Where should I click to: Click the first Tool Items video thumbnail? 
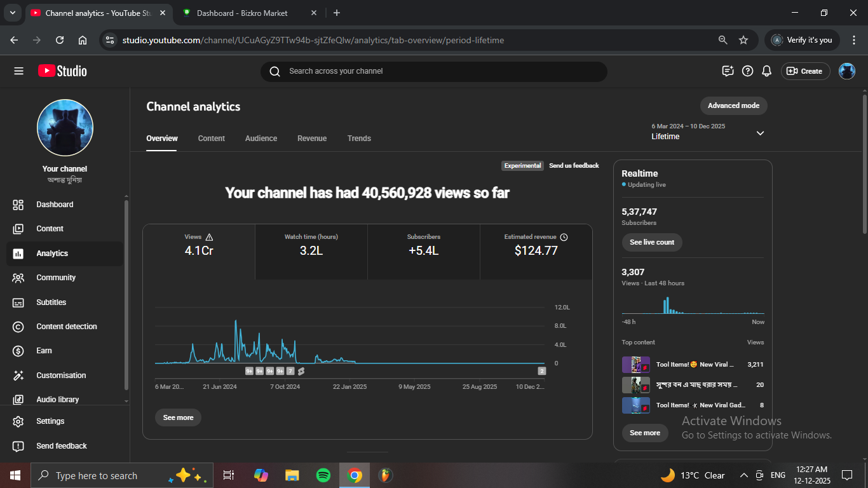[x=635, y=365]
